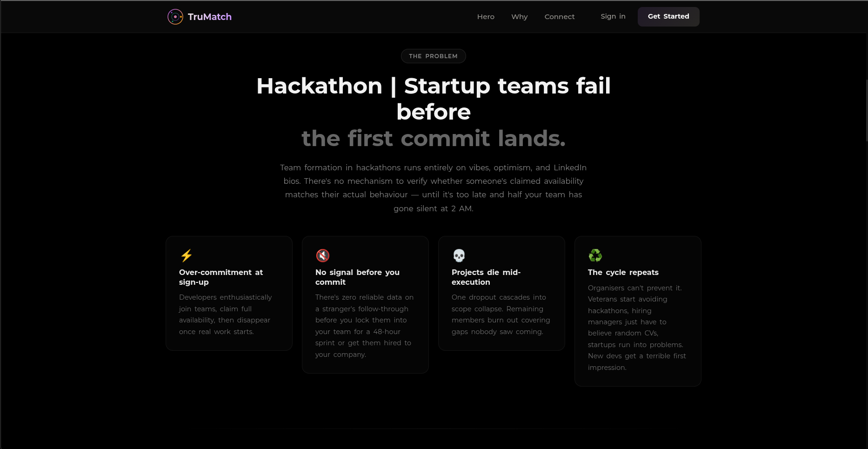Viewport: 868px width, 449px height.
Task: Click the Team formation description paragraph
Action: coord(434,188)
